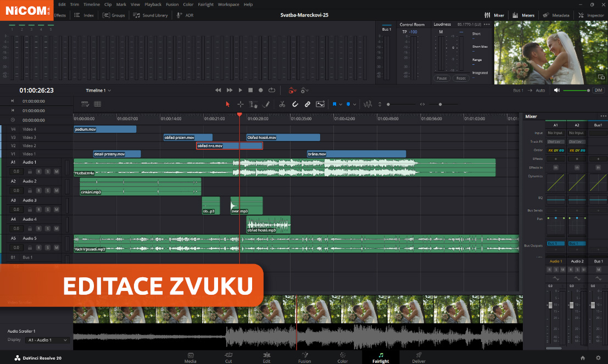
Task: Start playback with the Play button
Action: point(241,91)
